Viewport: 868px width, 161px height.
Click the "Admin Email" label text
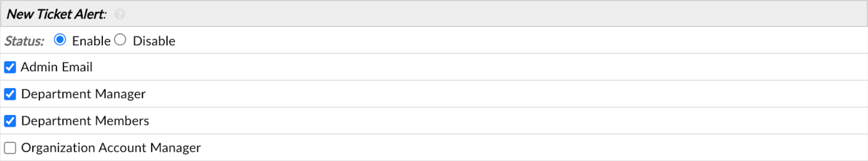click(x=57, y=67)
